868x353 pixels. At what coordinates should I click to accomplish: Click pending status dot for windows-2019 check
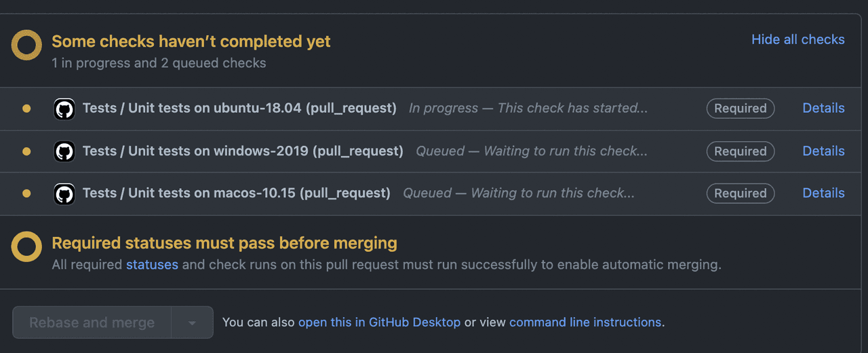[x=26, y=151]
